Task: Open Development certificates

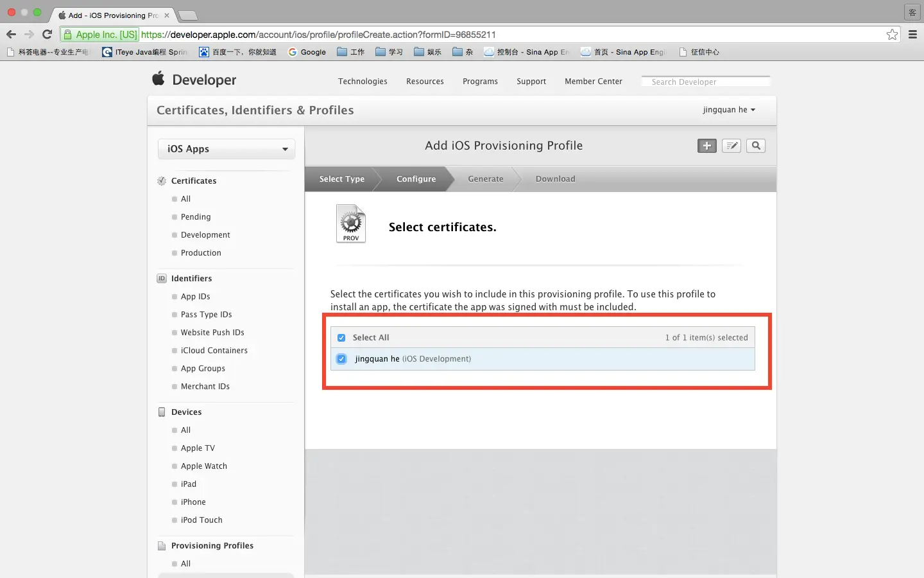Action: click(205, 235)
